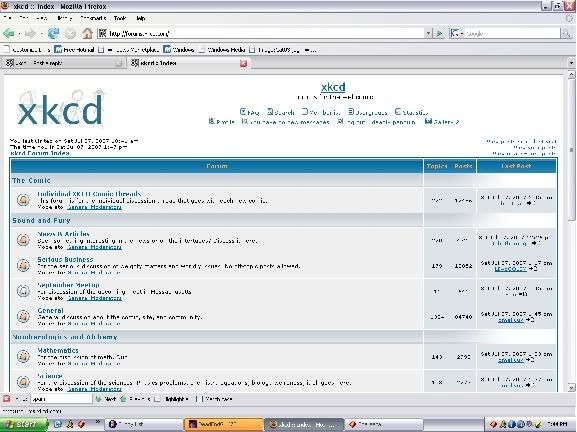Image resolution: width=577 pixels, height=432 pixels.
Task: Click the green Go arrow beside the address bar
Action: 439,33
